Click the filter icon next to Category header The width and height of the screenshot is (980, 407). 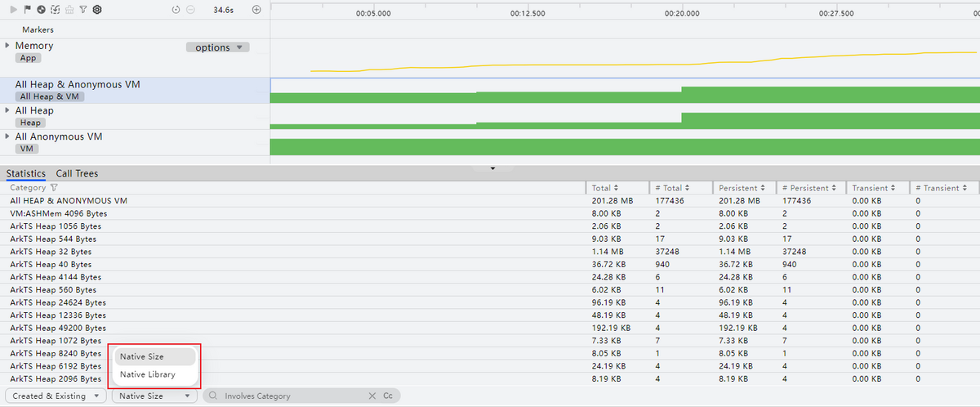click(55, 188)
